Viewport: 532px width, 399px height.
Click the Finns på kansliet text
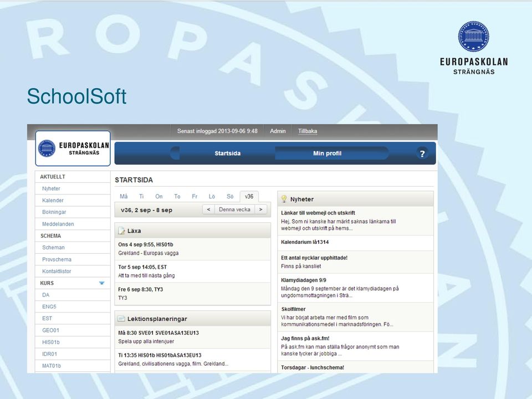(x=301, y=267)
